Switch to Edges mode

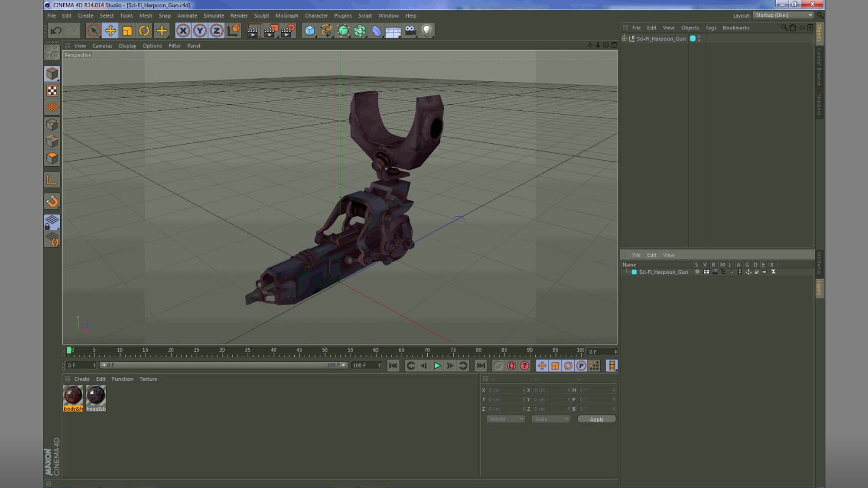[x=52, y=141]
